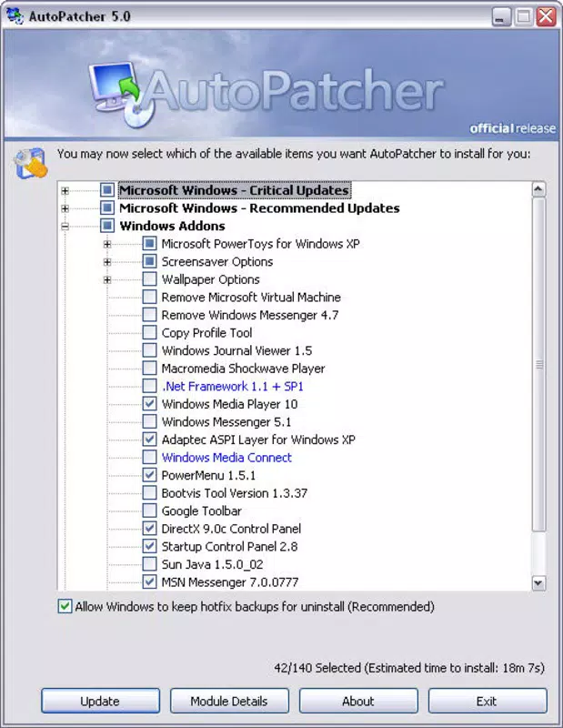
Task: Uncheck Adaptec ASPI Layer for Windows XP
Action: click(x=149, y=440)
